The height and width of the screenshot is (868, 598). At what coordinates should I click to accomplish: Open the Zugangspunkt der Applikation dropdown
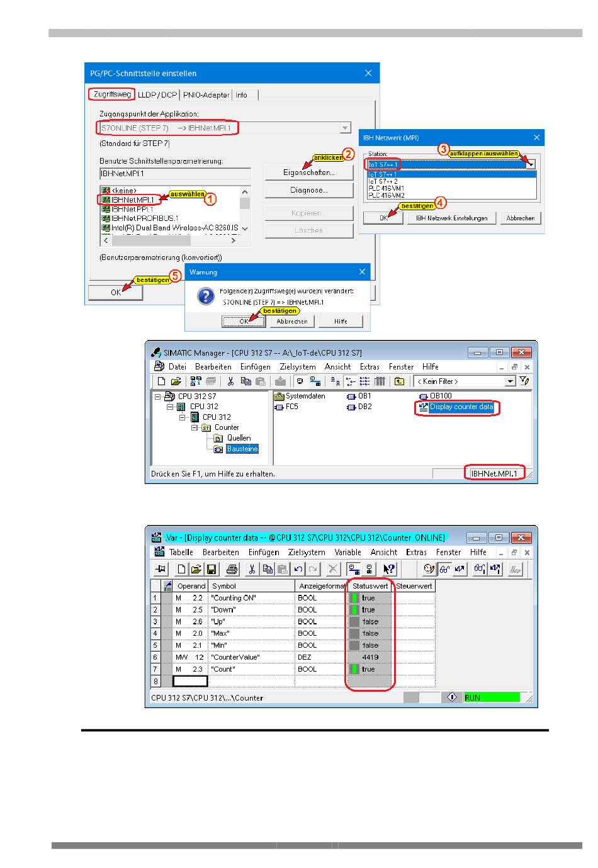(x=345, y=128)
